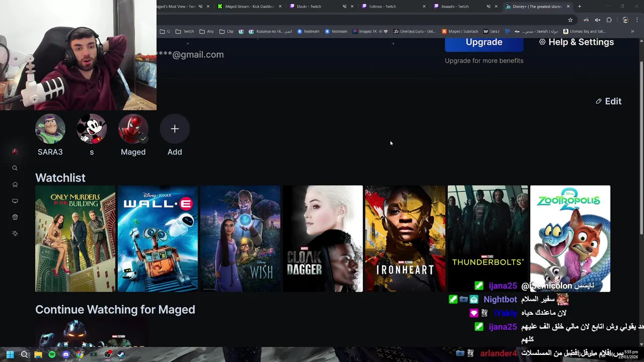Open Steam from the taskbar
The width and height of the screenshot is (644, 362).
point(121,354)
